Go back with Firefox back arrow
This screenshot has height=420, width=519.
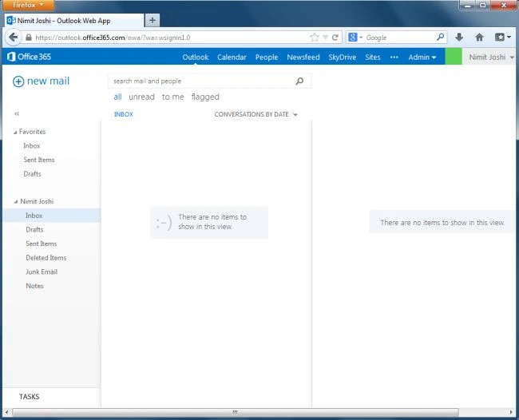(14, 38)
